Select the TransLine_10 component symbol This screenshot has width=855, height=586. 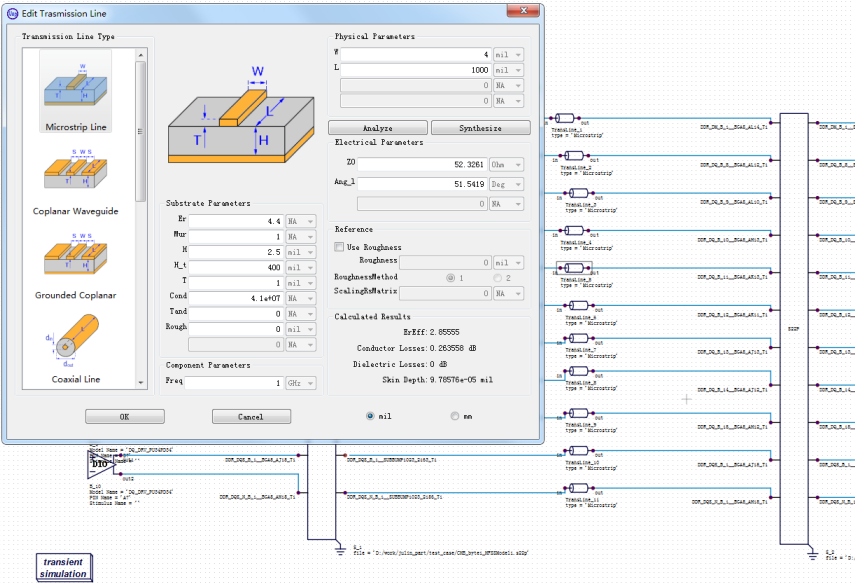pos(578,451)
